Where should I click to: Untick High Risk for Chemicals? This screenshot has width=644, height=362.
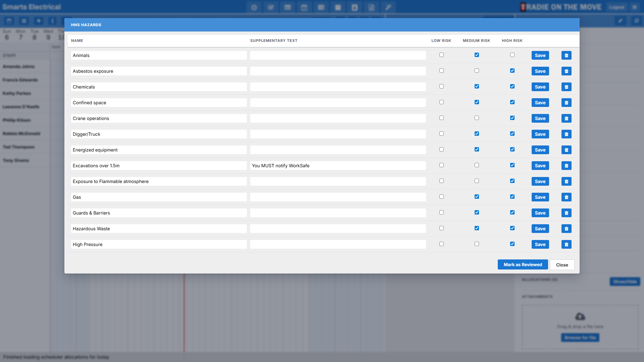point(512,86)
